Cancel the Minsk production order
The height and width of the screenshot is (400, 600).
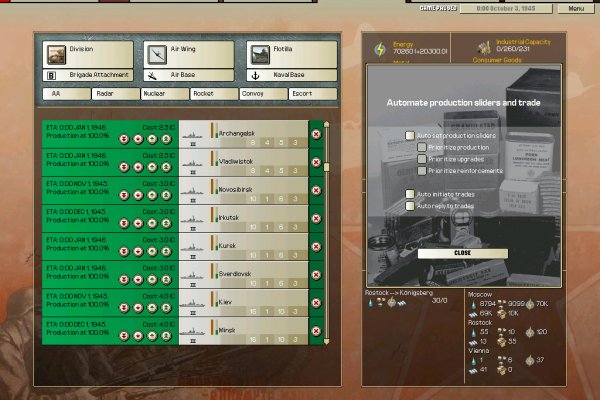[x=316, y=331]
